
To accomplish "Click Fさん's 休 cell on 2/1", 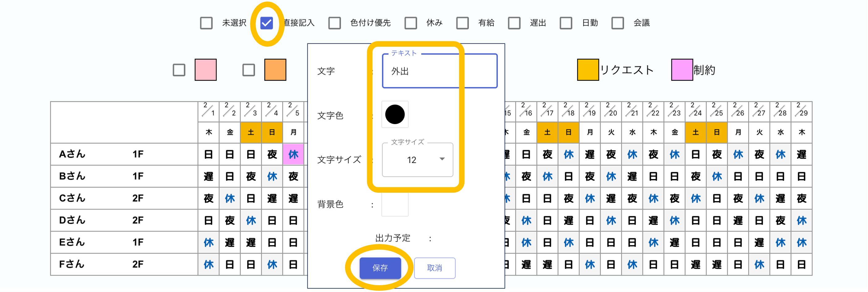I will (x=209, y=264).
